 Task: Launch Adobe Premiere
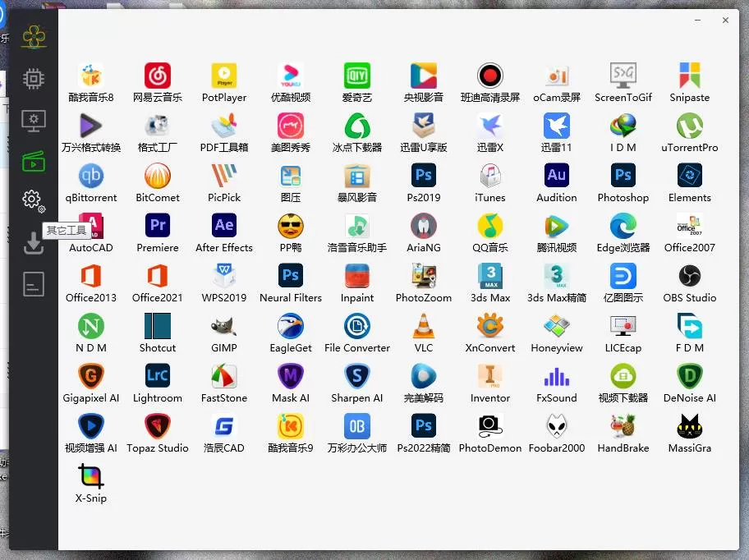158,226
